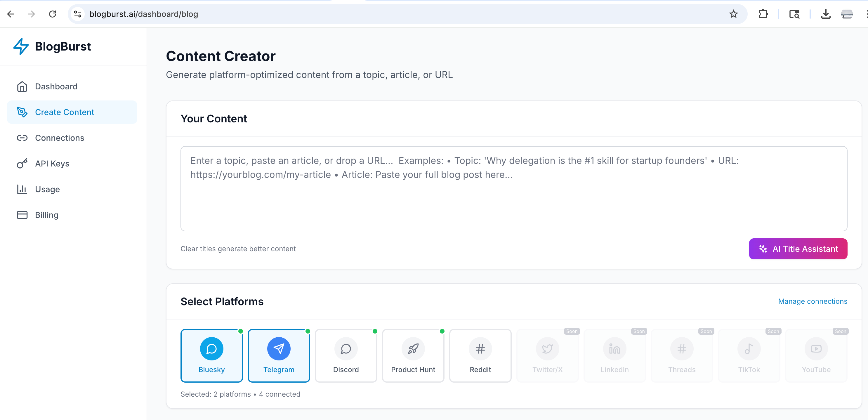
Task: Go to Connections page
Action: [x=59, y=138]
